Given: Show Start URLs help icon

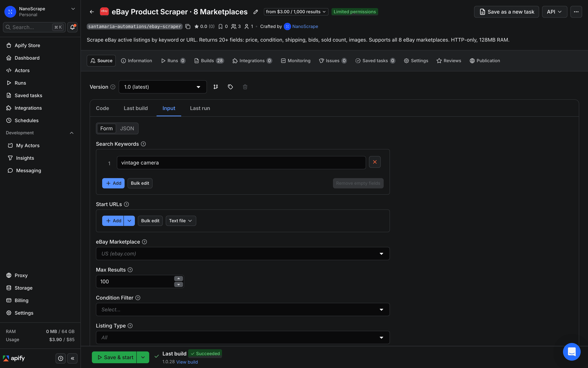Looking at the screenshot, I should pyautogui.click(x=126, y=204).
